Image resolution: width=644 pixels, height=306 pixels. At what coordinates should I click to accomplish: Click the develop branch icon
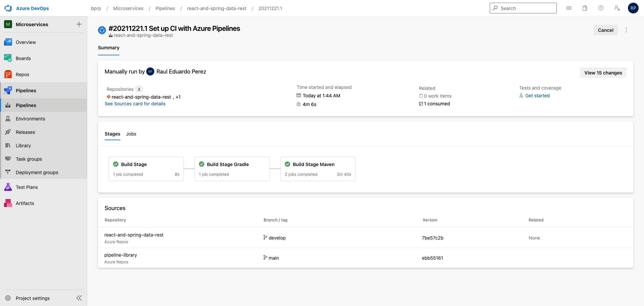pyautogui.click(x=265, y=238)
